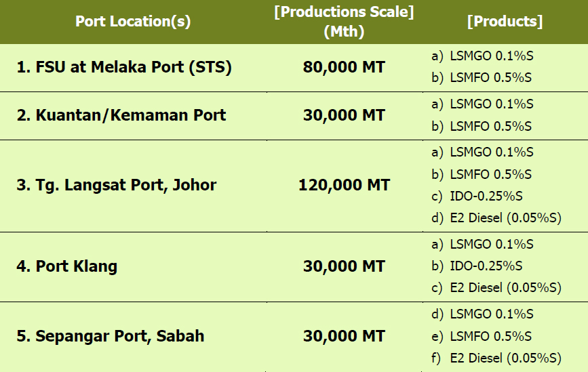Click Tg. Langsat Port, Johor cell

117,185
